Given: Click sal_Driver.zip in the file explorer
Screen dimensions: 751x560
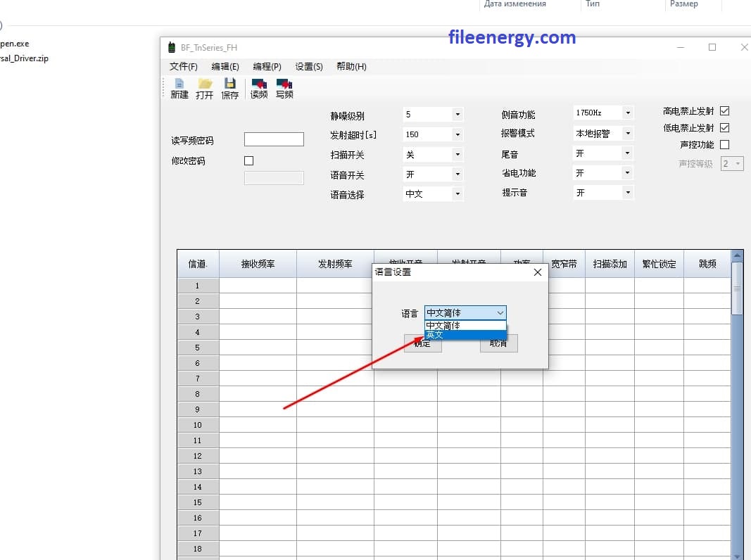Looking at the screenshot, I should tap(24, 58).
